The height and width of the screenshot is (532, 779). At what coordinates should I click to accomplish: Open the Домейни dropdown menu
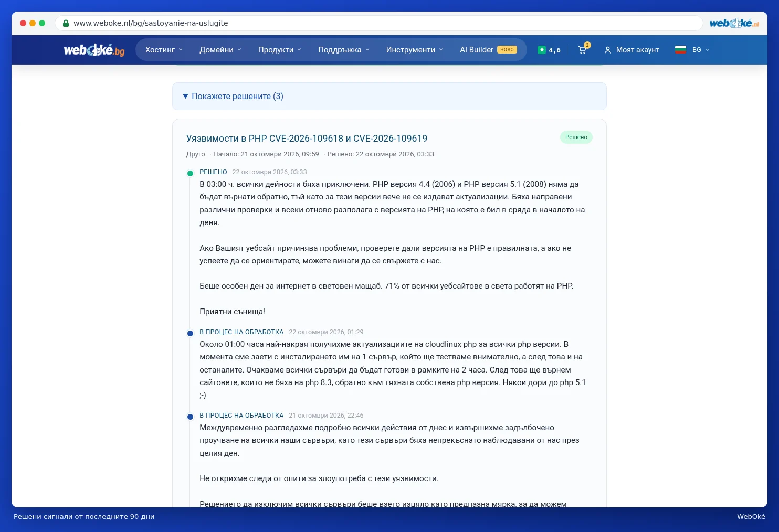[220, 50]
